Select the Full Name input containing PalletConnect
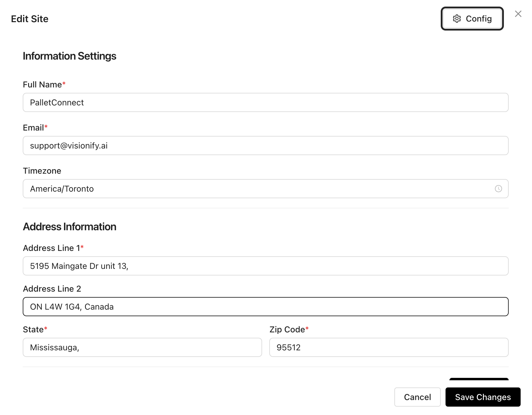 click(x=265, y=102)
